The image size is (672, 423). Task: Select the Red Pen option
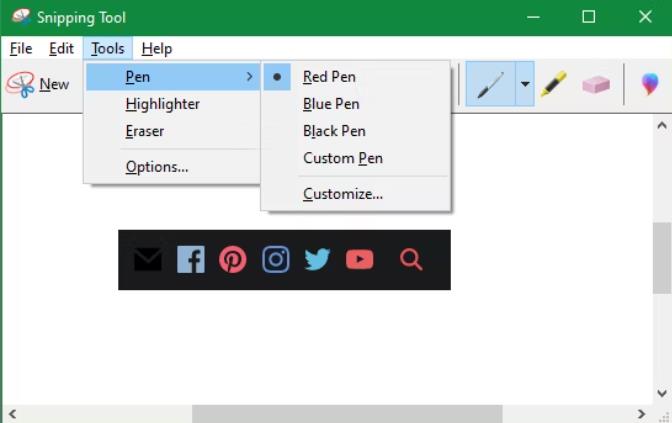coord(356,77)
